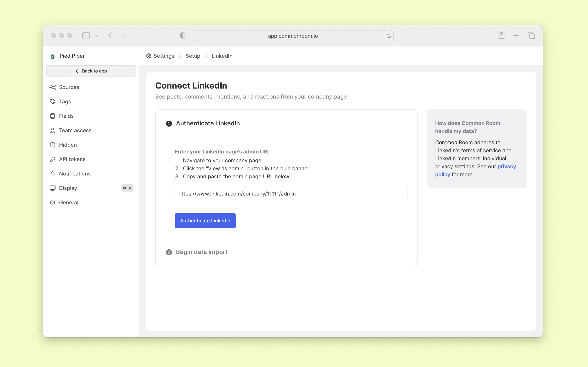Open the Tags settings page
Screen dimensions: 588x367
[x=65, y=101]
